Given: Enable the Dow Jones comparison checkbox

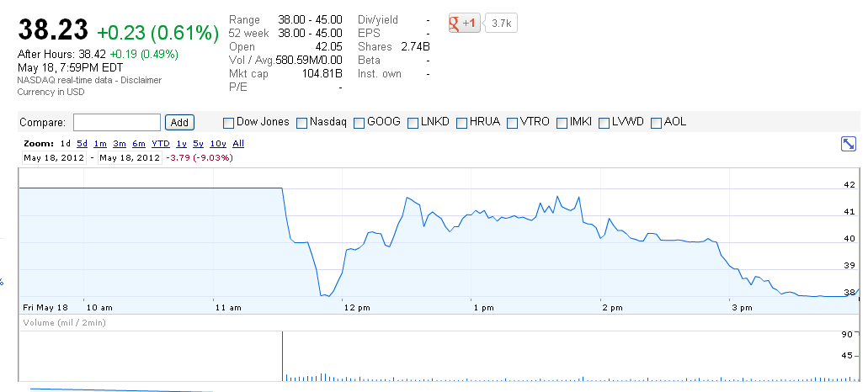Looking at the screenshot, I should (x=229, y=122).
